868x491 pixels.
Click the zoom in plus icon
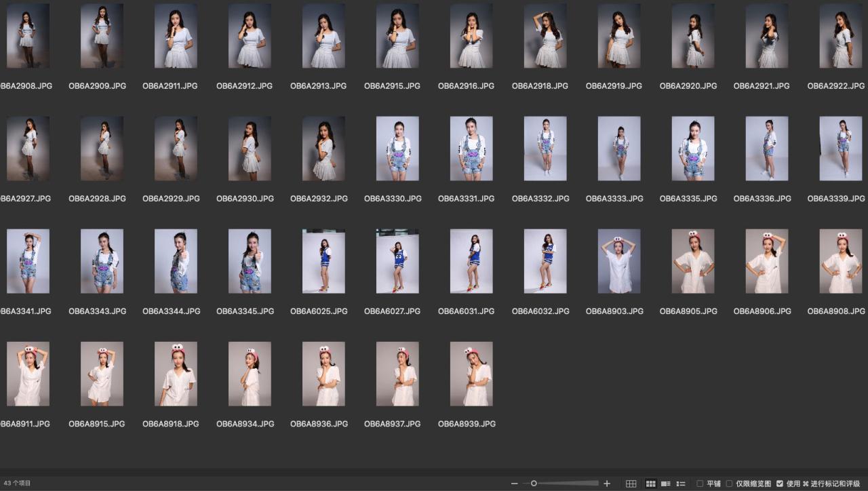coord(607,484)
